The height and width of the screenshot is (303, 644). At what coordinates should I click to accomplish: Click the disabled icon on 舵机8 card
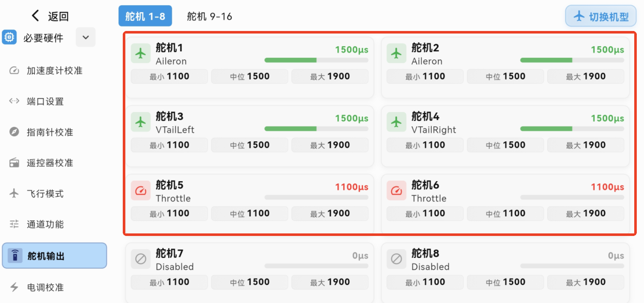pos(396,259)
